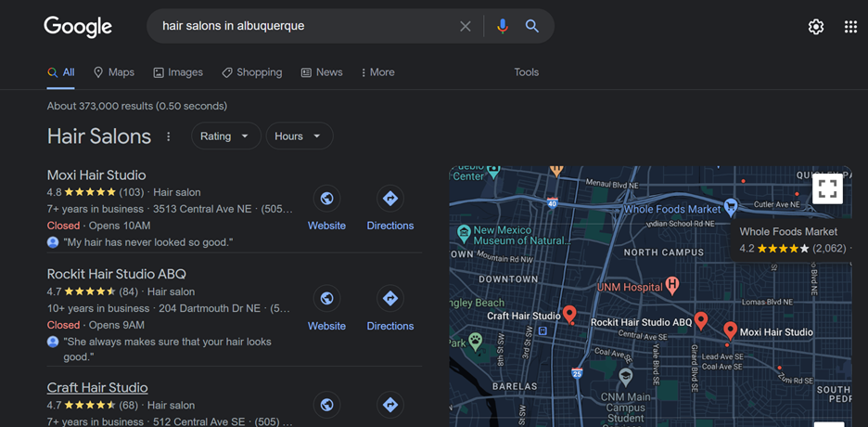This screenshot has height=427, width=868.
Task: Click the Directions label for Moxi Hair Studio
Action: 390,226
